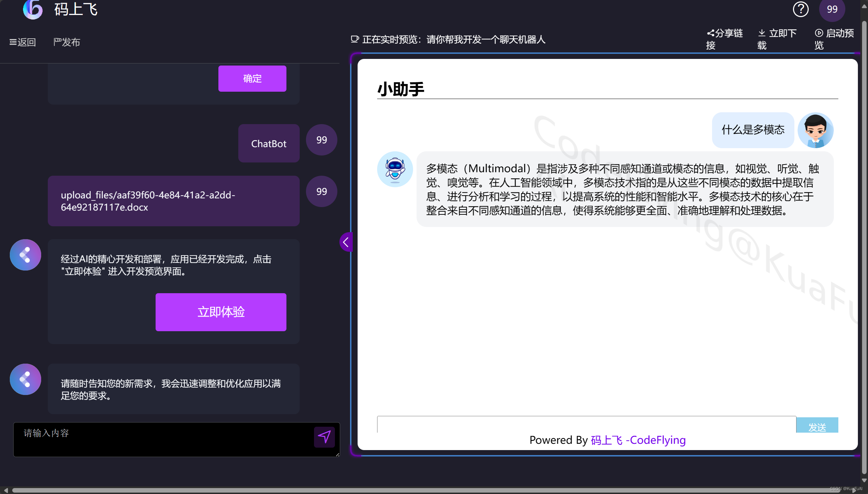Click the robot assistant avatar

(x=395, y=169)
